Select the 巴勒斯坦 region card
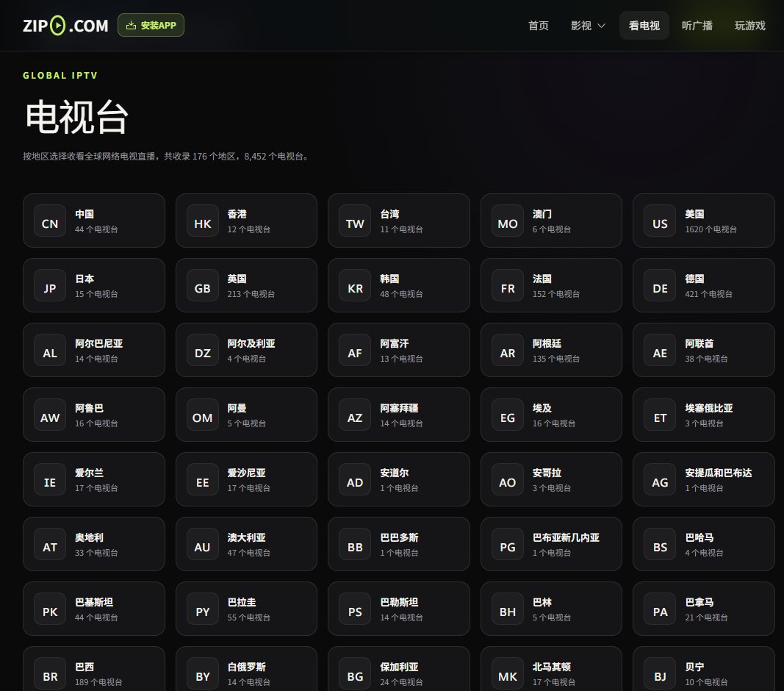 click(x=399, y=609)
